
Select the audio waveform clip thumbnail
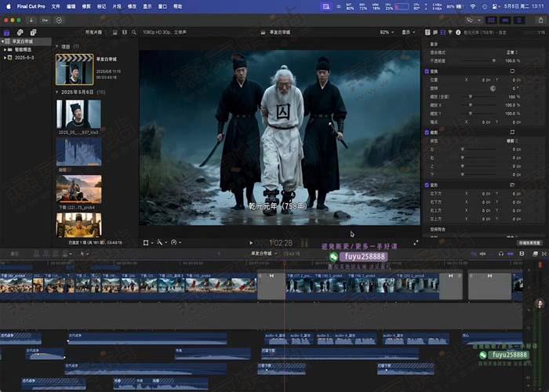(79, 152)
